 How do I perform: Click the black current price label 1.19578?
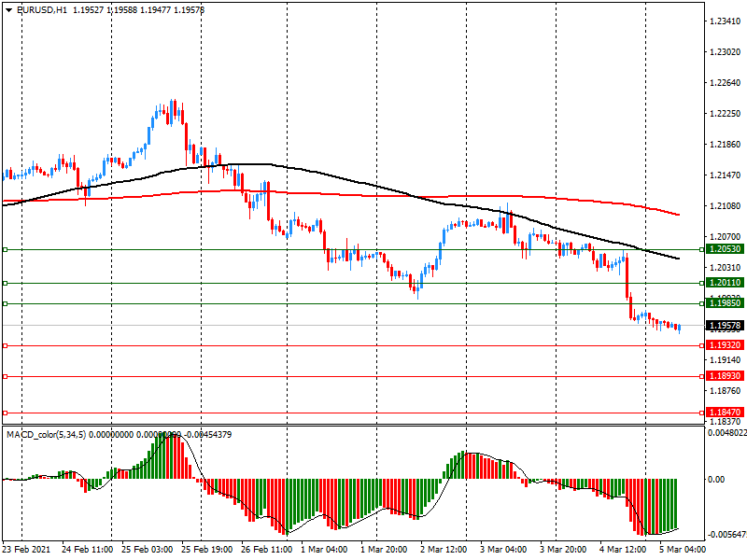(724, 326)
